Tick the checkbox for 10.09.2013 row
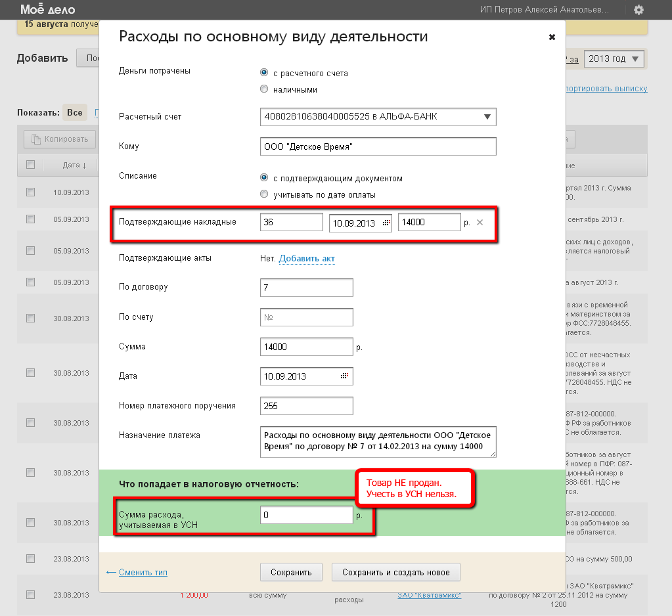 pyautogui.click(x=30, y=192)
